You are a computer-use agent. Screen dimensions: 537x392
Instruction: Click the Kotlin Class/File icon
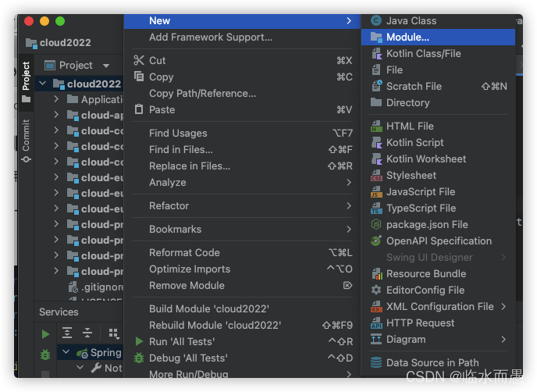coord(376,54)
